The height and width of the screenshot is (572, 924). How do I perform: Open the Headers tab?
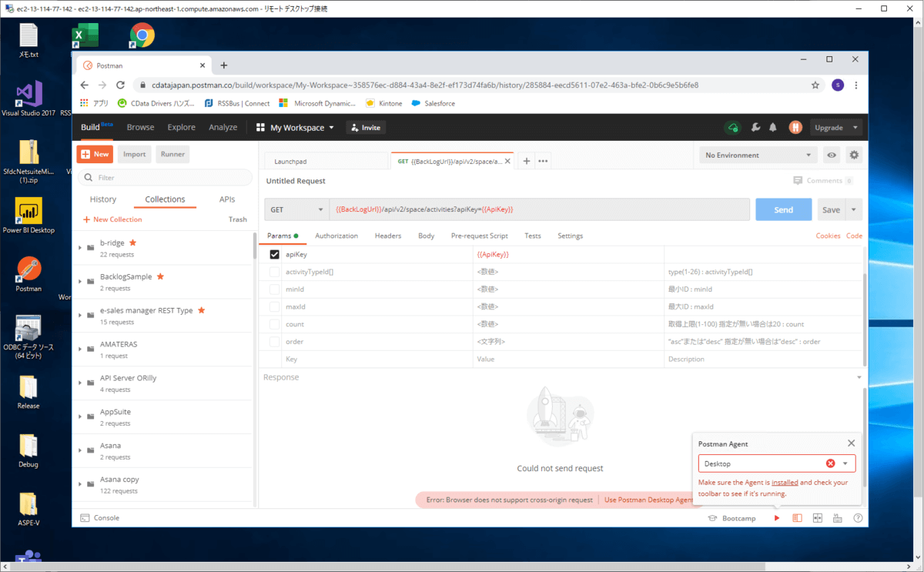(388, 236)
